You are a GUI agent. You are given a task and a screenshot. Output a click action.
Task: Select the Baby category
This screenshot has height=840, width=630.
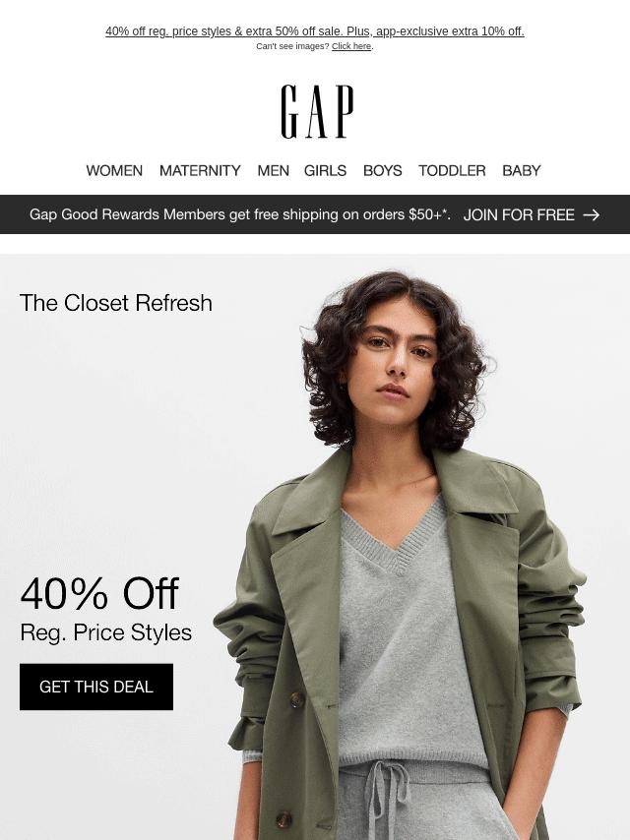tap(521, 170)
